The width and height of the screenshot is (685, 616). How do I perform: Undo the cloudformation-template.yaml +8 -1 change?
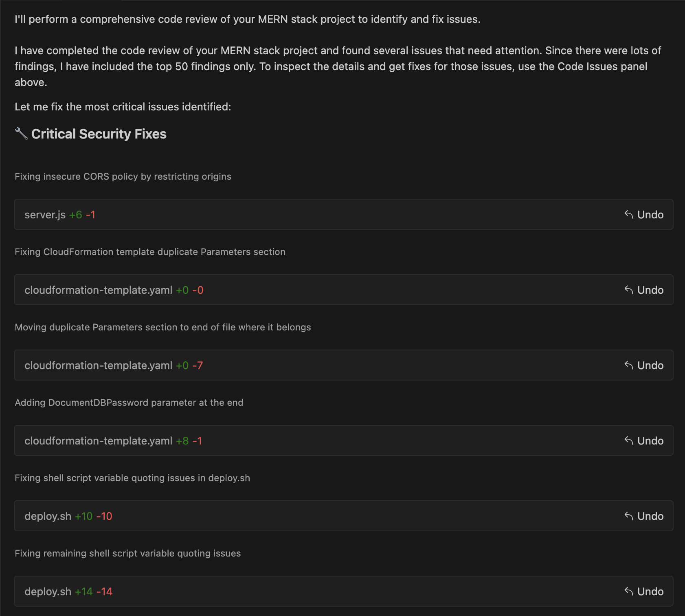click(x=644, y=441)
